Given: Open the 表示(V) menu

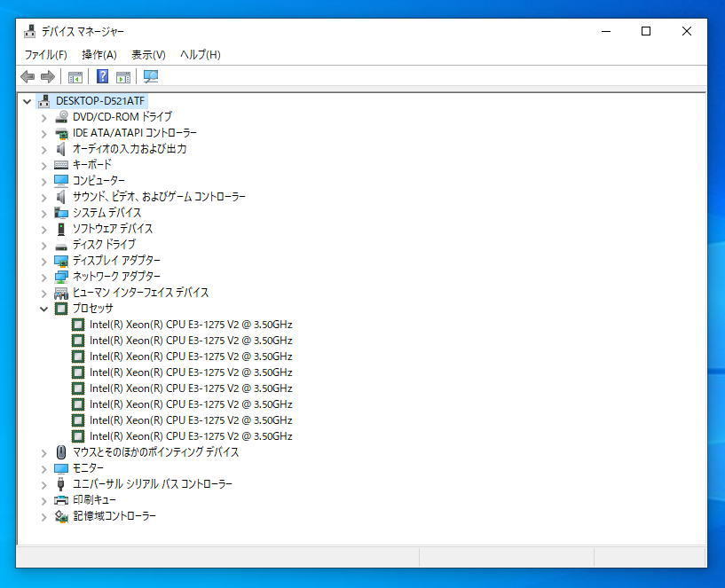Looking at the screenshot, I should (x=148, y=55).
